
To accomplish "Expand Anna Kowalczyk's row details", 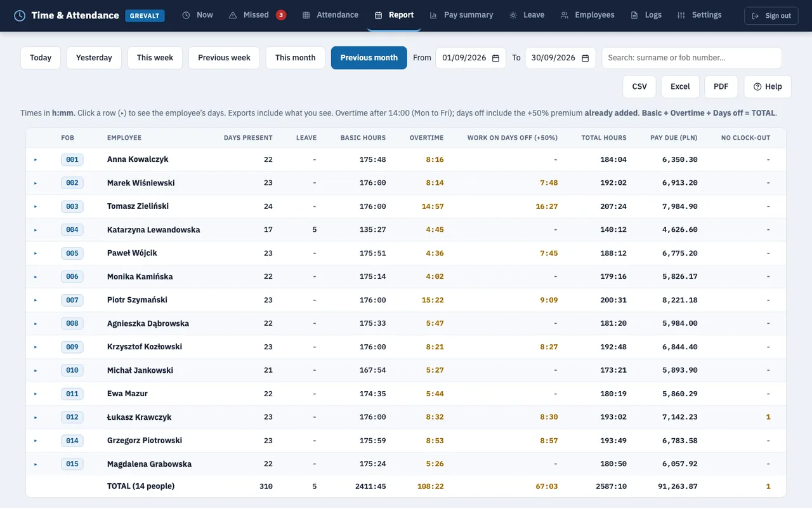I will [x=36, y=160].
